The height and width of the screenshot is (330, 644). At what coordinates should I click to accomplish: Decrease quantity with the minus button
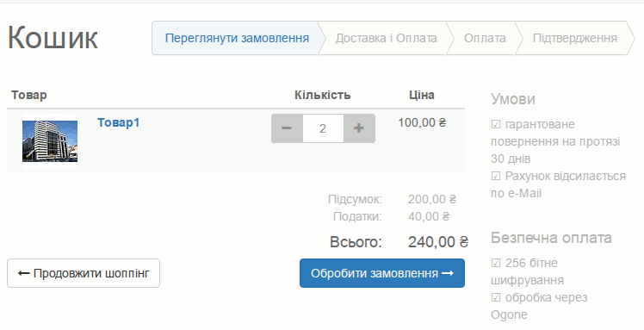[x=287, y=128]
